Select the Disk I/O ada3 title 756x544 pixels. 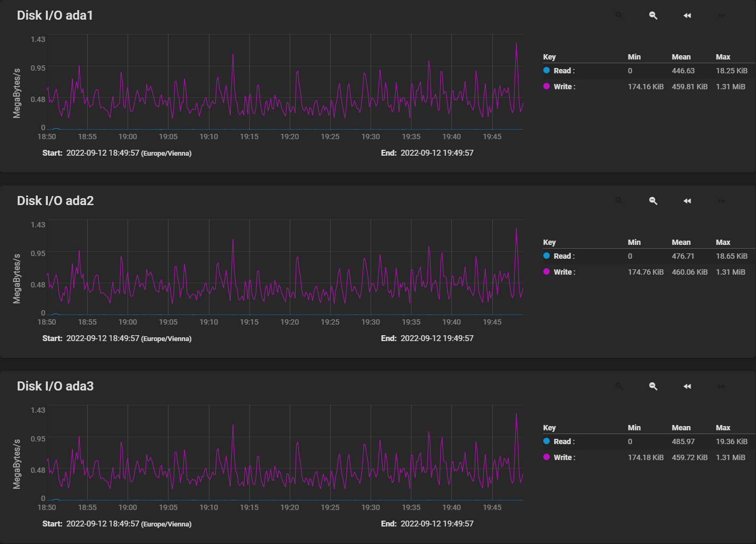[x=55, y=386]
